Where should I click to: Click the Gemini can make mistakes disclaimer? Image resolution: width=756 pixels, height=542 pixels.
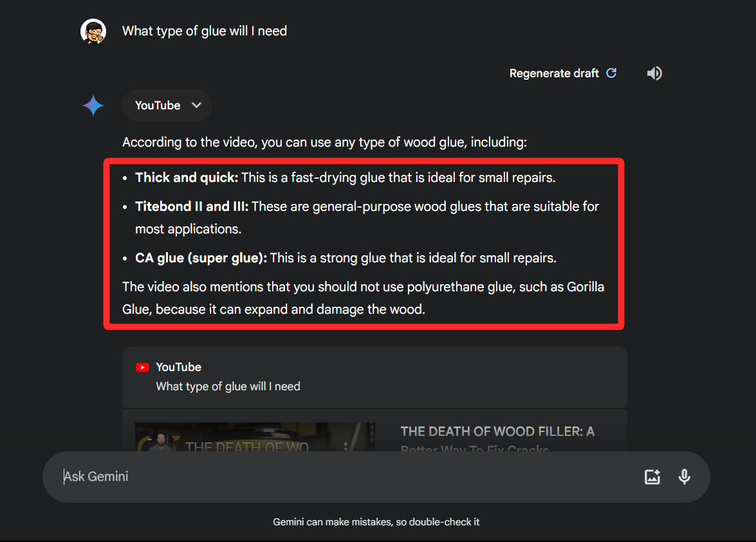376,522
